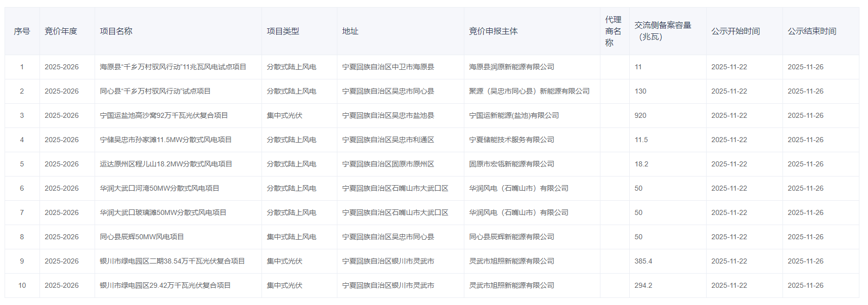Click capacity value 385.4
This screenshot has width=868, height=305.
click(x=643, y=261)
